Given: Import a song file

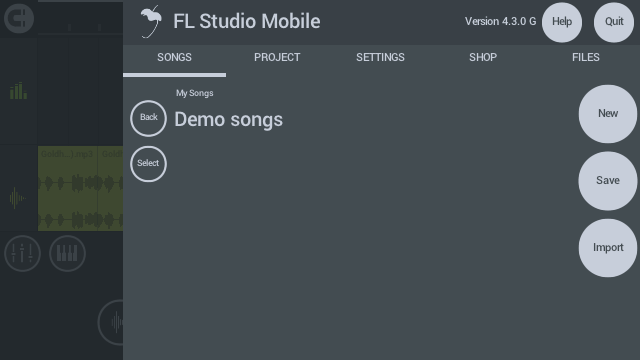Looking at the screenshot, I should coord(608,248).
